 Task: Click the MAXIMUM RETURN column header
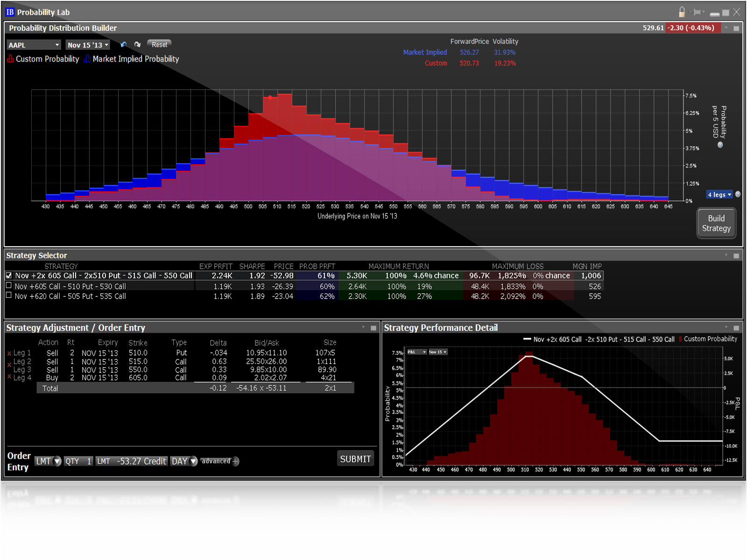tap(399, 266)
